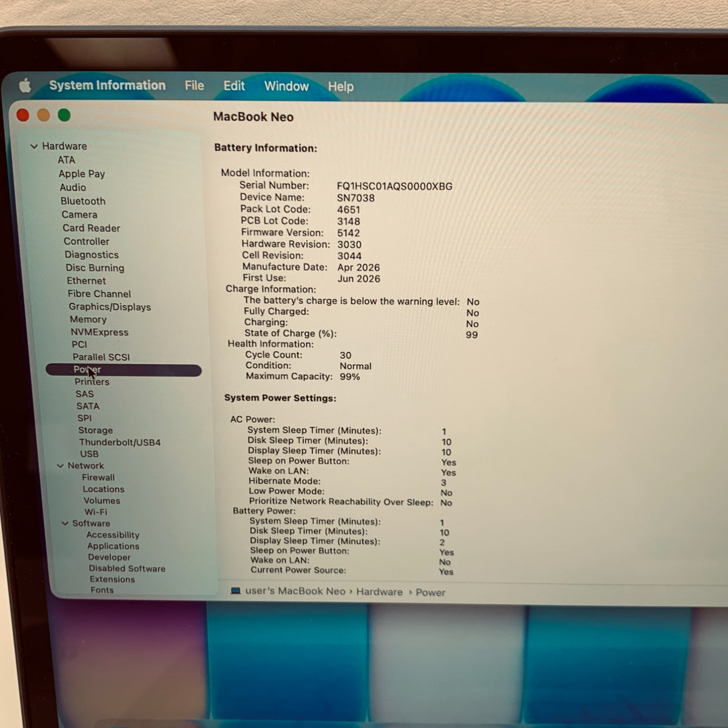Screen dimensions: 728x728
Task: Collapse the Hardware section chevron
Action: (x=34, y=146)
